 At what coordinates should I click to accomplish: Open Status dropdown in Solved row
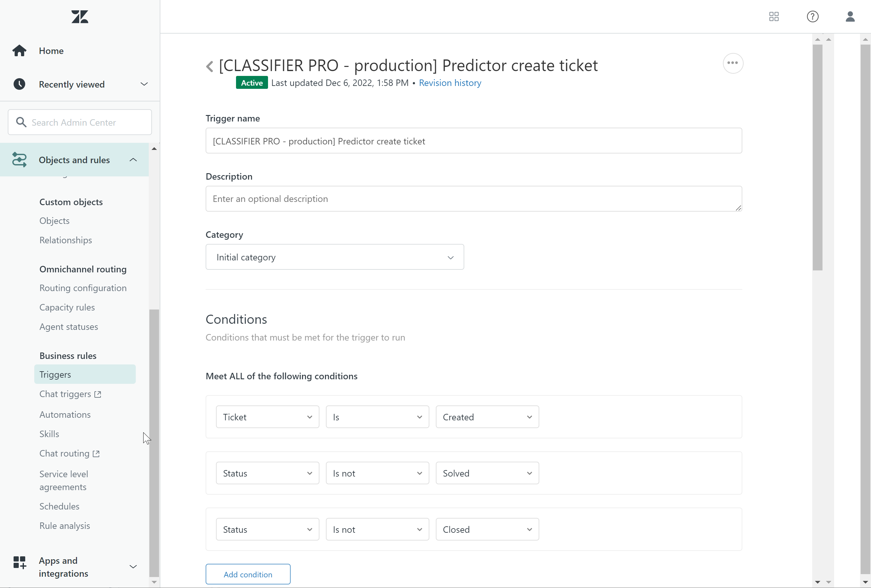[x=267, y=473]
